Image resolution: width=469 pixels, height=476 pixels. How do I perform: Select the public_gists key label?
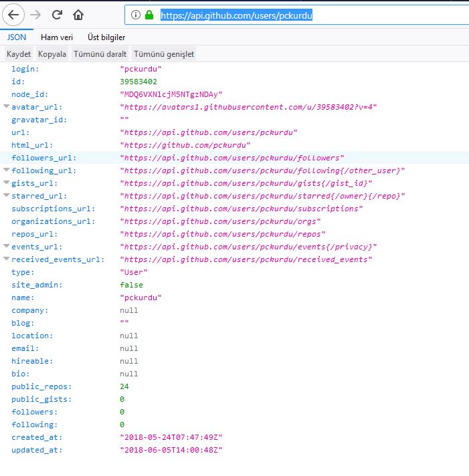click(41, 400)
